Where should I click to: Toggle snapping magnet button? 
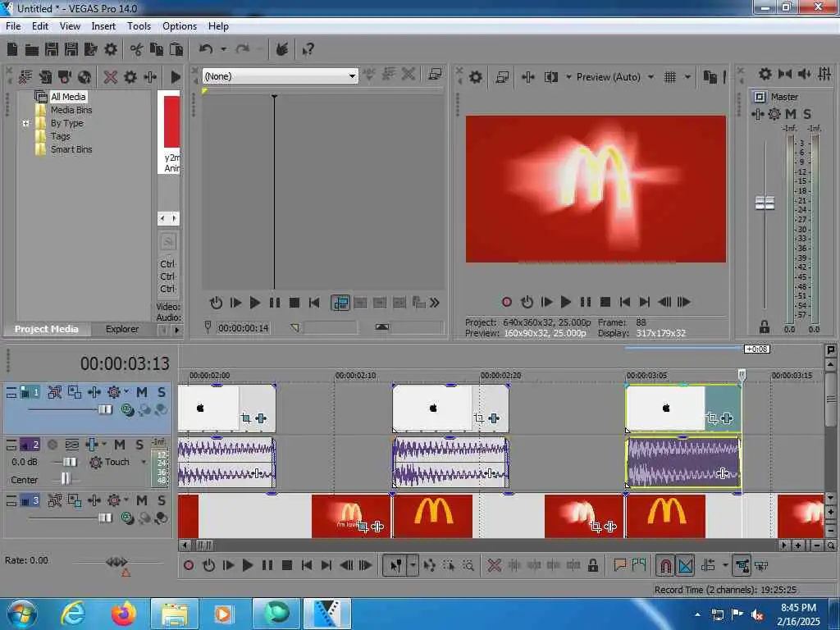click(665, 566)
